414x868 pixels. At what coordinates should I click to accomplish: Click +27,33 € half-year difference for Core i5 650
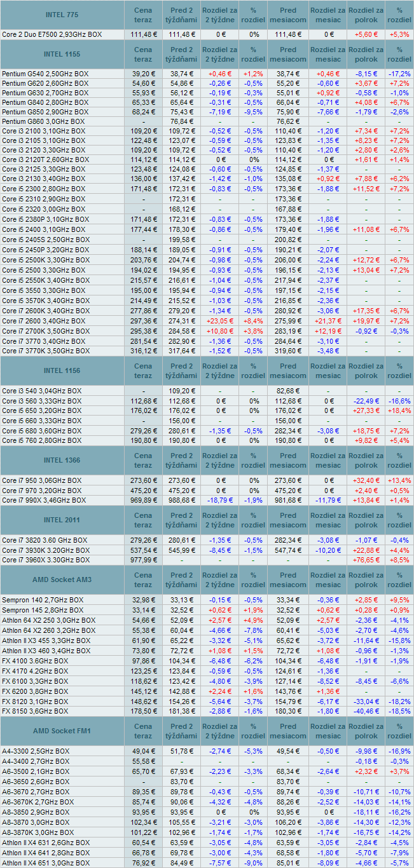366,410
